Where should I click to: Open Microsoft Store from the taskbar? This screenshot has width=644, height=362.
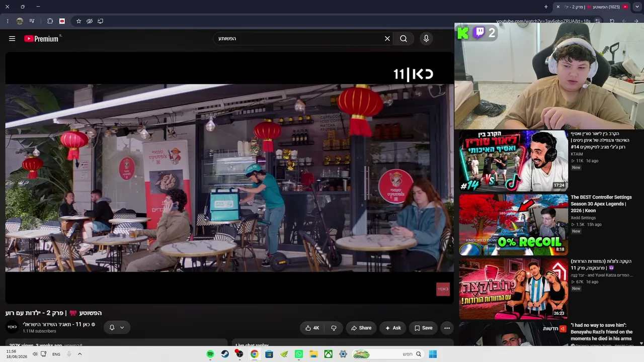[269, 354]
